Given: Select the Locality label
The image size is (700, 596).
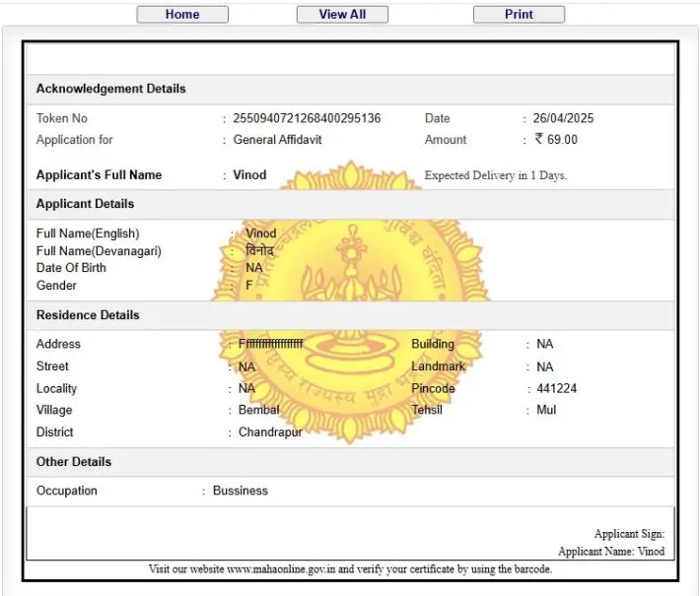Looking at the screenshot, I should pos(56,388).
